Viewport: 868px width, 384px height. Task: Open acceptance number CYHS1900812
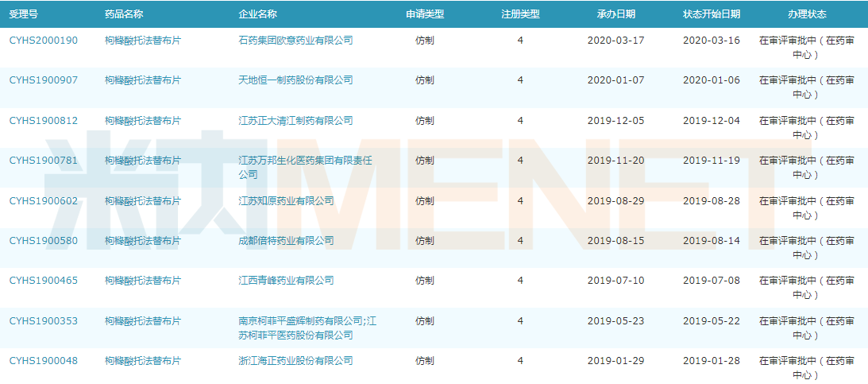click(x=43, y=121)
